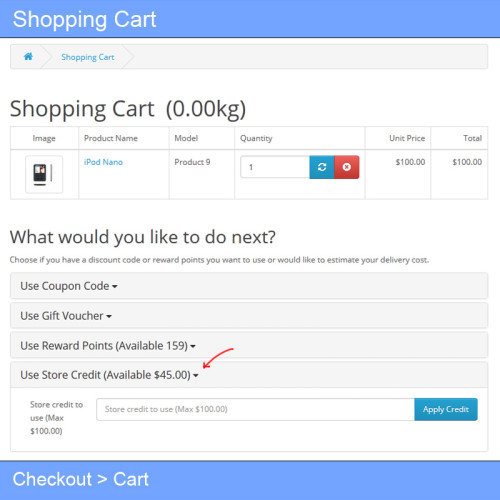Click the quantity input field
The width and height of the screenshot is (500, 500).
275,167
